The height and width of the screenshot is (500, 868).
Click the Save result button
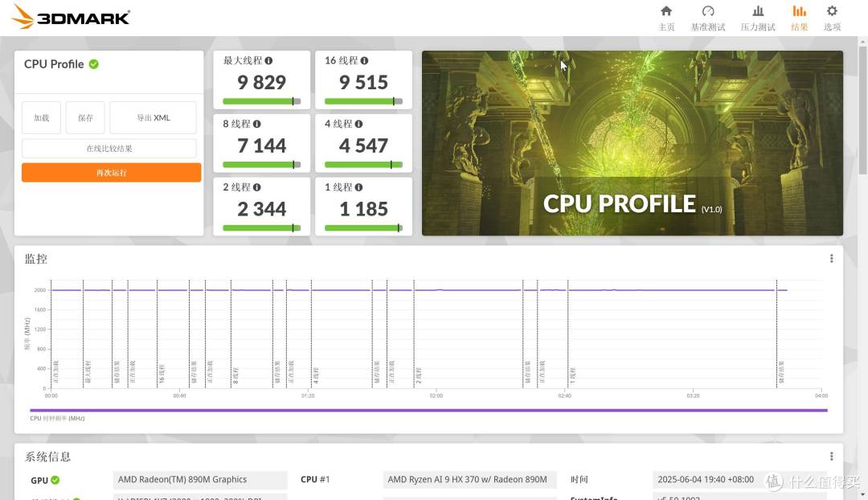coord(85,117)
